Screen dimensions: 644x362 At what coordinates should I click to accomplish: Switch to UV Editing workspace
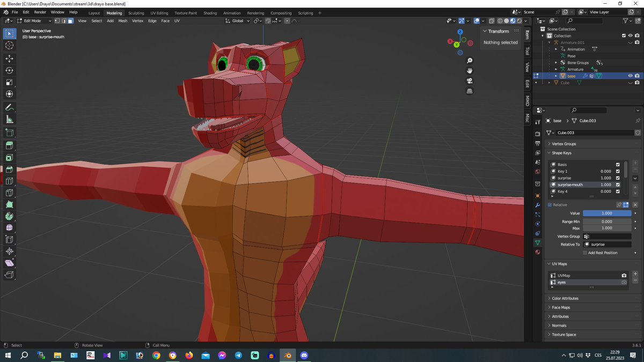(159, 13)
